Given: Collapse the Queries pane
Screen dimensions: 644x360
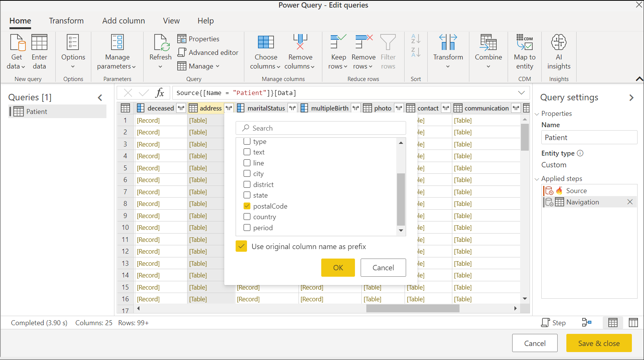Looking at the screenshot, I should pyautogui.click(x=100, y=98).
